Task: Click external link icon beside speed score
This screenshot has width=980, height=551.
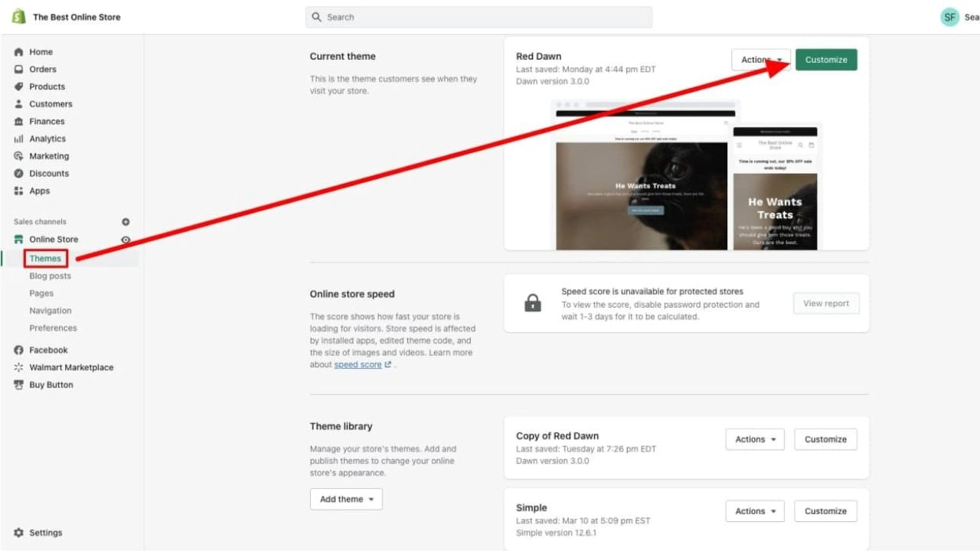Action: point(387,365)
